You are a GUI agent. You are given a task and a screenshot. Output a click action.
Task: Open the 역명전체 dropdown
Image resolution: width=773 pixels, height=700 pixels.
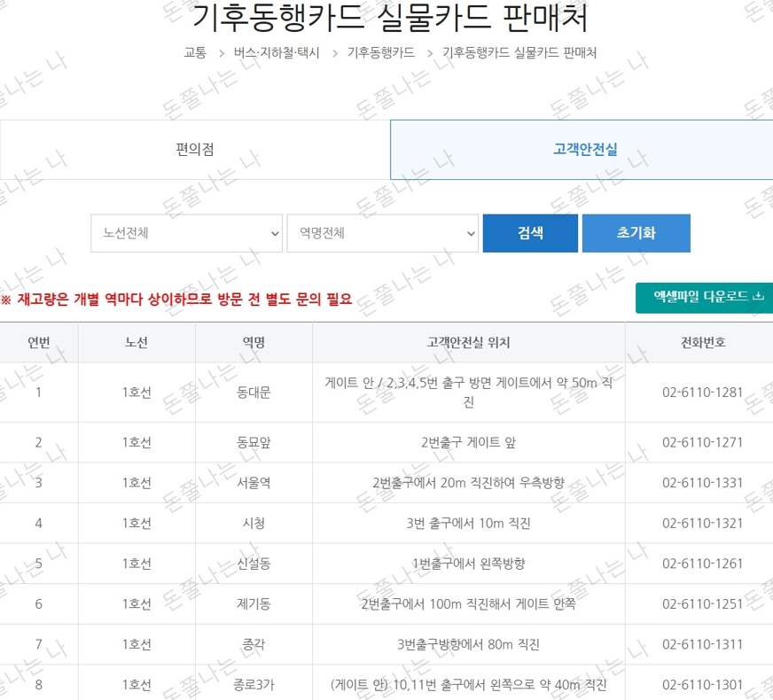tap(382, 233)
